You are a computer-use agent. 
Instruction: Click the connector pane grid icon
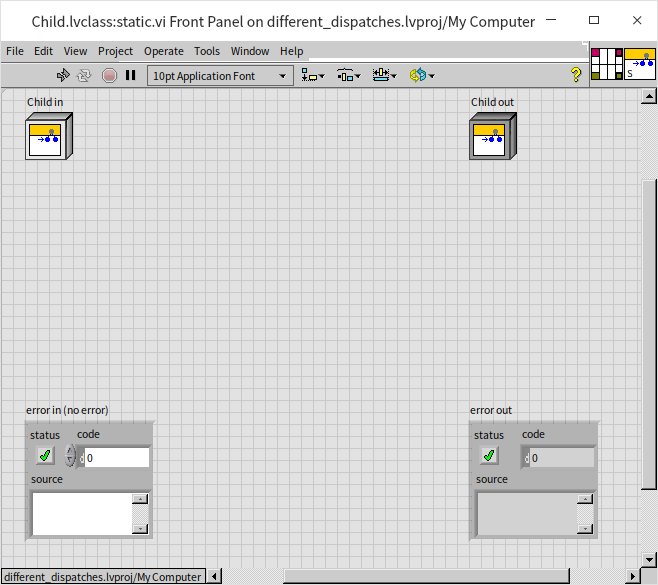pyautogui.click(x=606, y=63)
